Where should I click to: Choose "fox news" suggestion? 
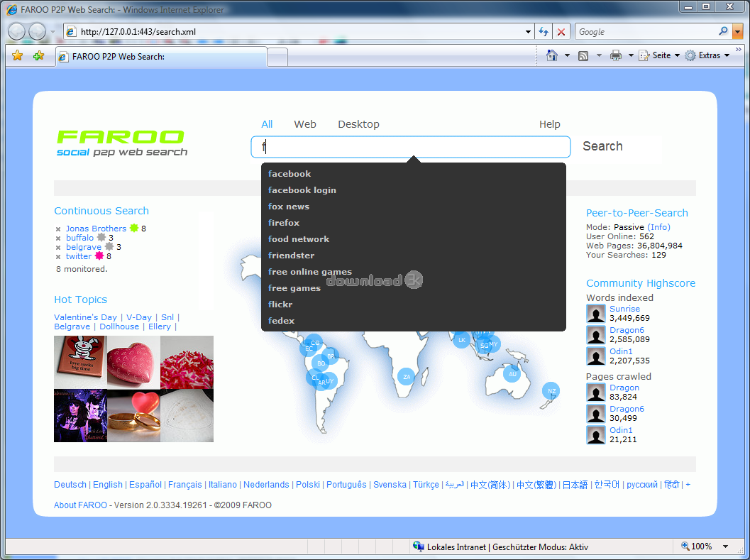point(413,207)
